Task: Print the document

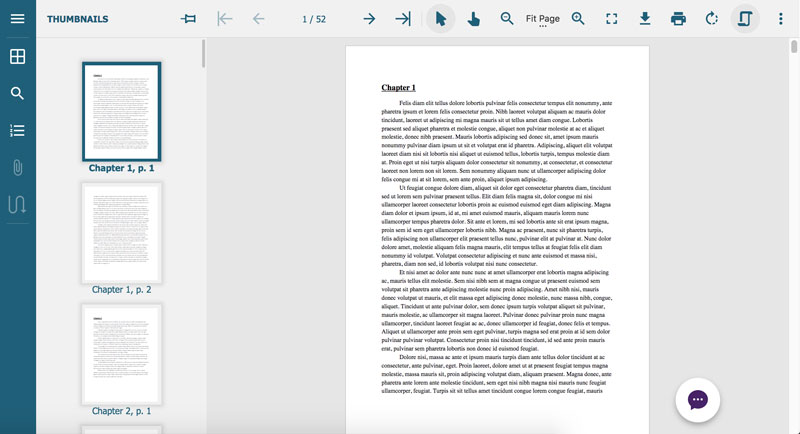Action: pos(678,19)
